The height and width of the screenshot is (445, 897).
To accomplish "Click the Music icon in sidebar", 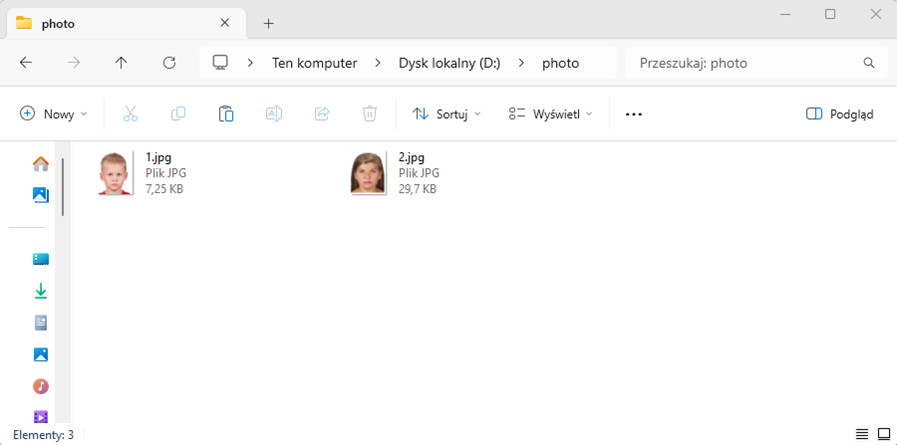I will tap(41, 386).
